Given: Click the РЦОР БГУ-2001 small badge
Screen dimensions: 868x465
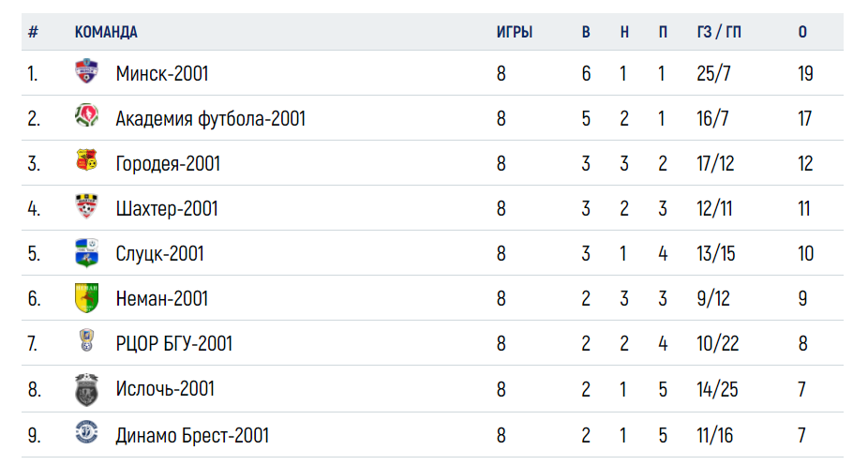Looking at the screenshot, I should [86, 340].
